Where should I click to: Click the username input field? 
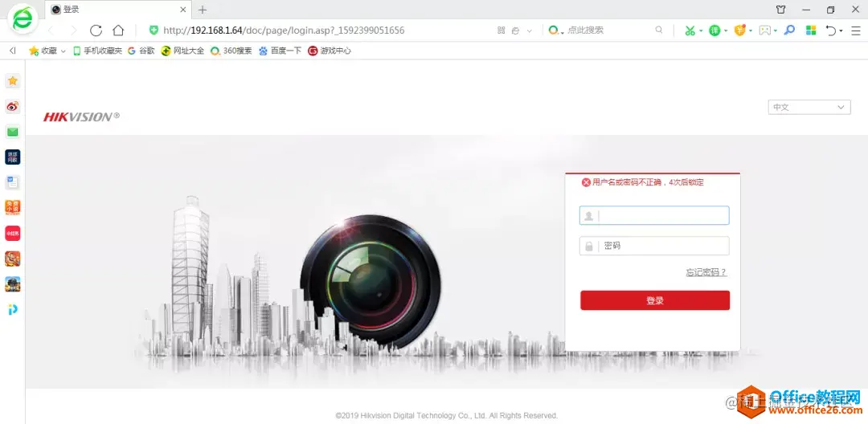click(x=654, y=215)
